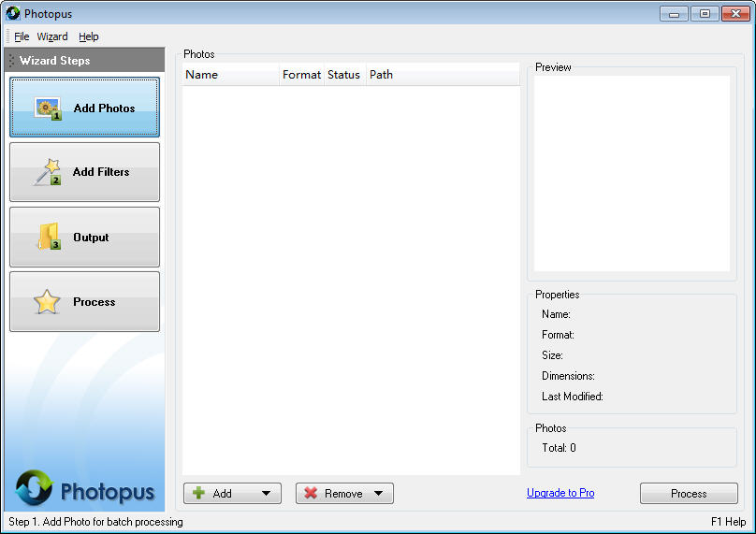
Task: Expand the Add button dropdown arrow
Action: [266, 493]
